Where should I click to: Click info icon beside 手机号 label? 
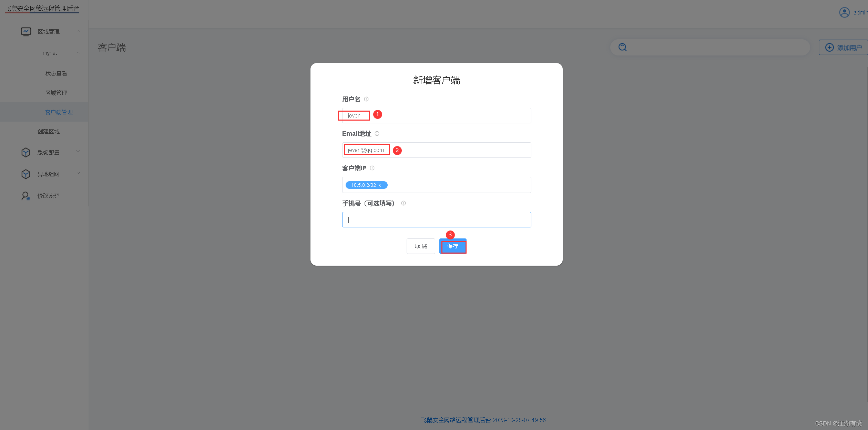click(404, 203)
